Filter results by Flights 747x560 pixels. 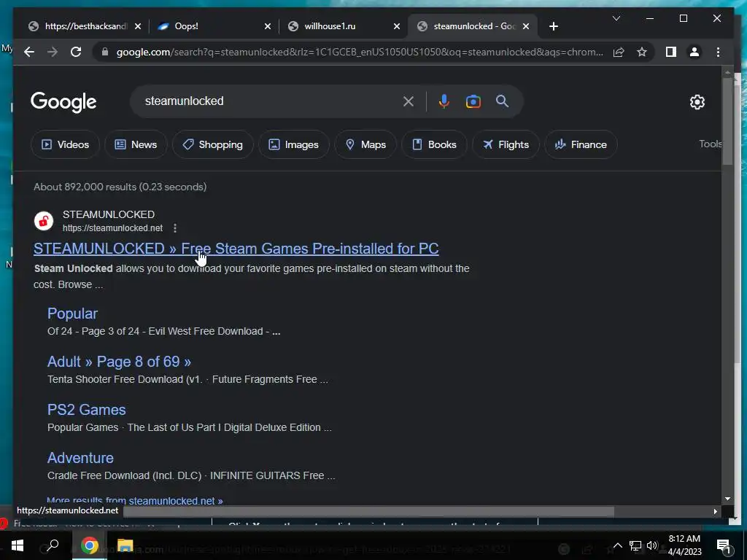tap(506, 144)
